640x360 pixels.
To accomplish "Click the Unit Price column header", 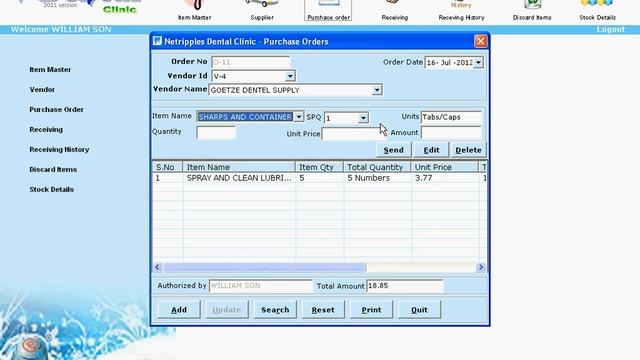I will (x=444, y=167).
